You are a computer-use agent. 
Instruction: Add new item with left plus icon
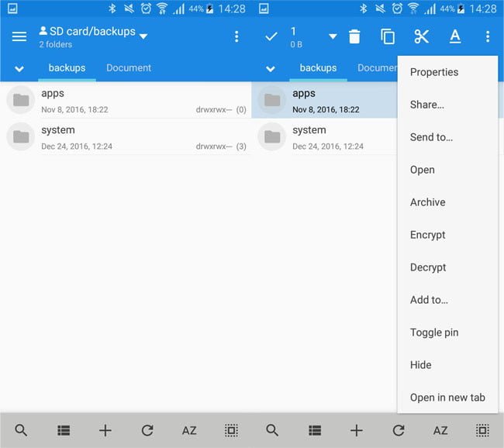click(x=105, y=430)
